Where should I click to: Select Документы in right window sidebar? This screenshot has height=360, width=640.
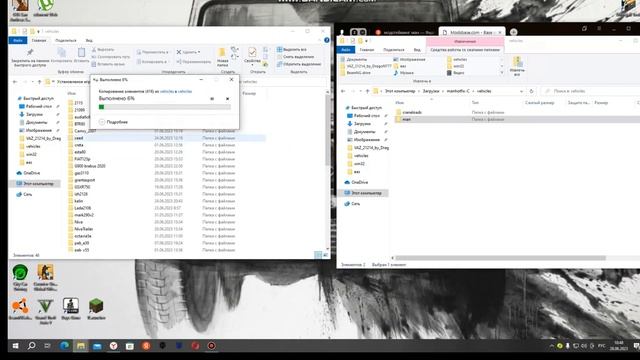tap(364, 132)
